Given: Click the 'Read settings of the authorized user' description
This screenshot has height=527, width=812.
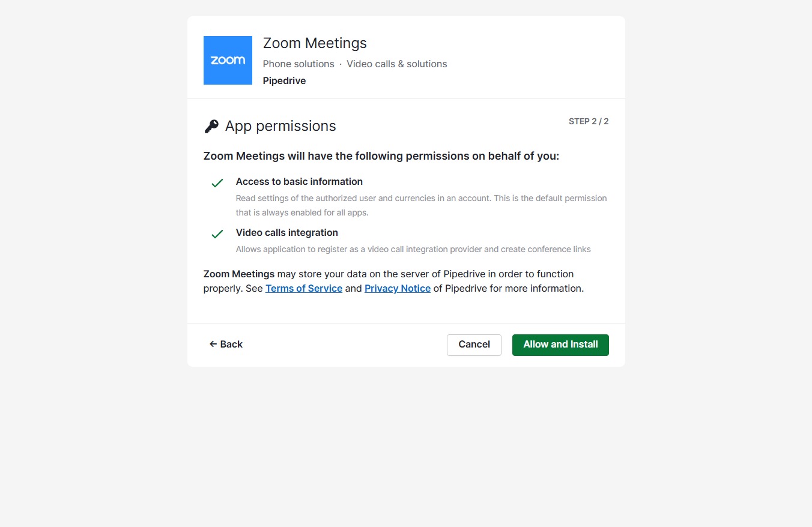Looking at the screenshot, I should pyautogui.click(x=421, y=205).
